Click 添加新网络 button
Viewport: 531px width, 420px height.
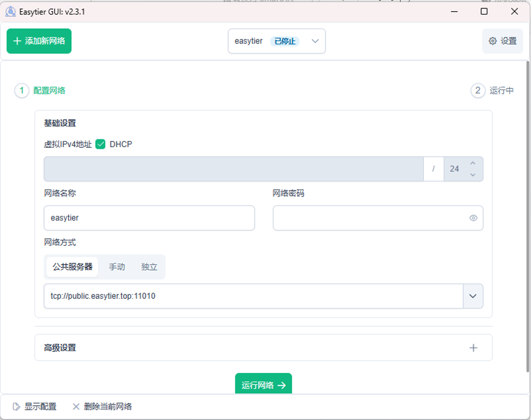(x=39, y=41)
